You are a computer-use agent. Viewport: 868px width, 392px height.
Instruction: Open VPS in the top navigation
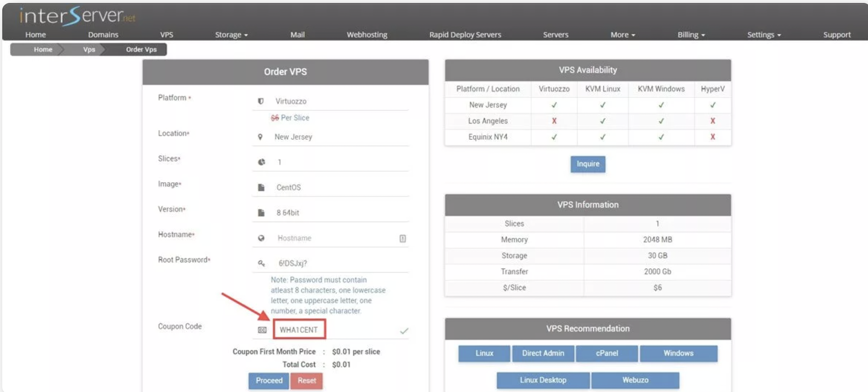tap(167, 35)
